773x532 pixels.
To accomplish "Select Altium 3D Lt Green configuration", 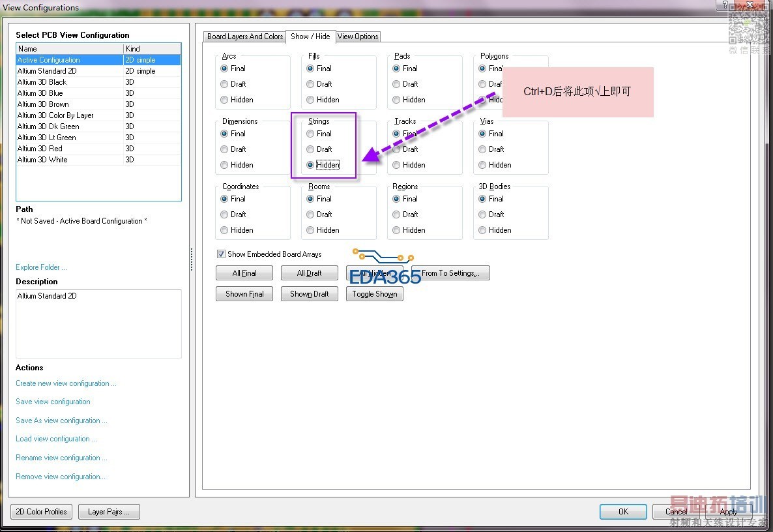I will 98,138.
